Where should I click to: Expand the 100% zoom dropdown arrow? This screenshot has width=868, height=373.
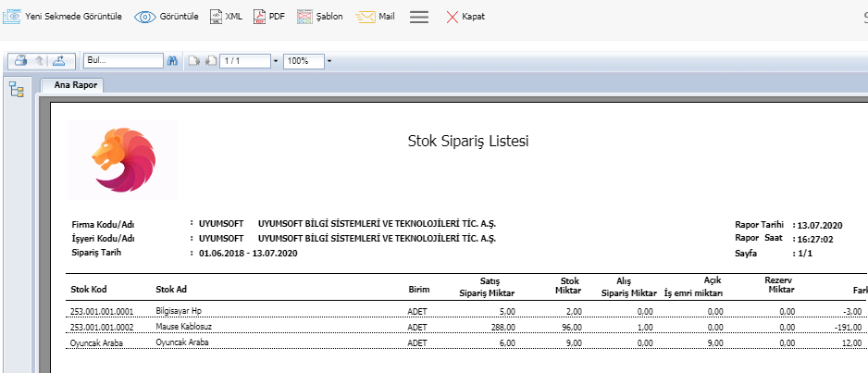[x=329, y=61]
